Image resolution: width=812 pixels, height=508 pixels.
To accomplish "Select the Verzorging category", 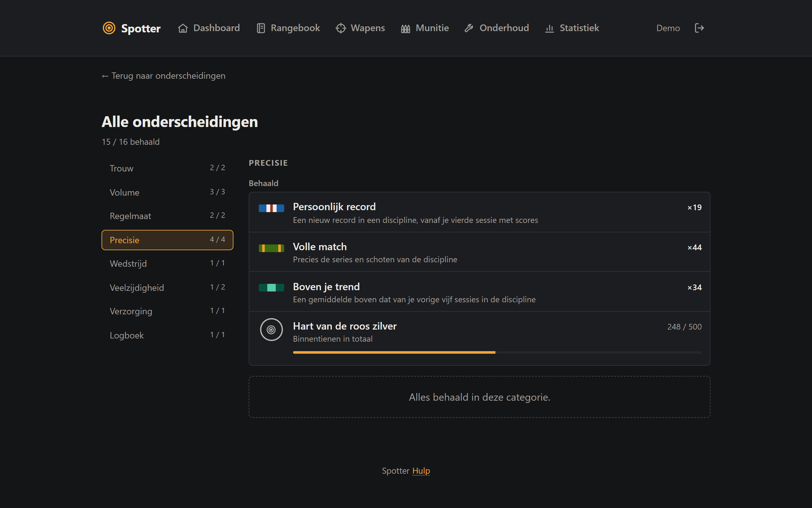I will tap(167, 311).
